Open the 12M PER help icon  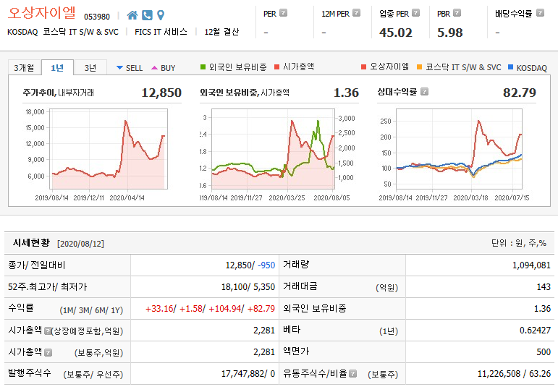tap(357, 13)
